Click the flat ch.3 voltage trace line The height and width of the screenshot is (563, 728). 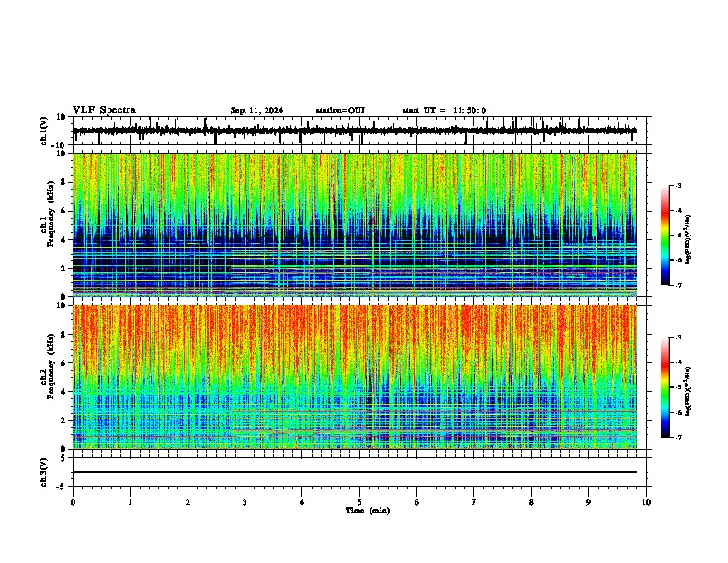click(x=355, y=472)
